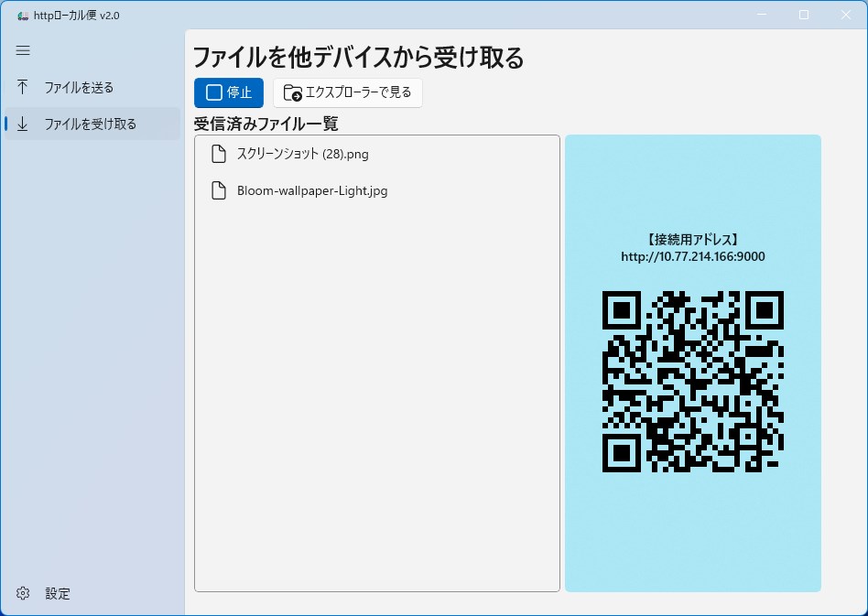The height and width of the screenshot is (616, 868).
Task: Click the httpローカル便 app icon in the title bar
Action: 23,16
